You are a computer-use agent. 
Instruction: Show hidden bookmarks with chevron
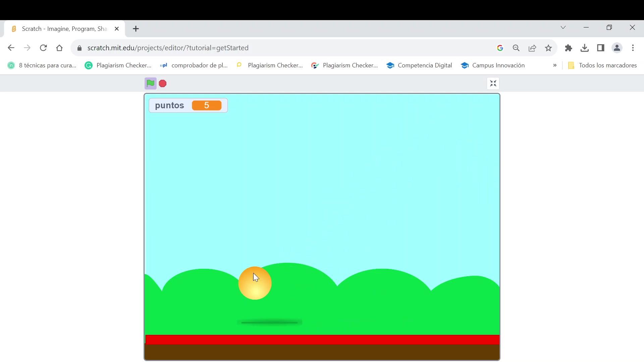pyautogui.click(x=555, y=65)
